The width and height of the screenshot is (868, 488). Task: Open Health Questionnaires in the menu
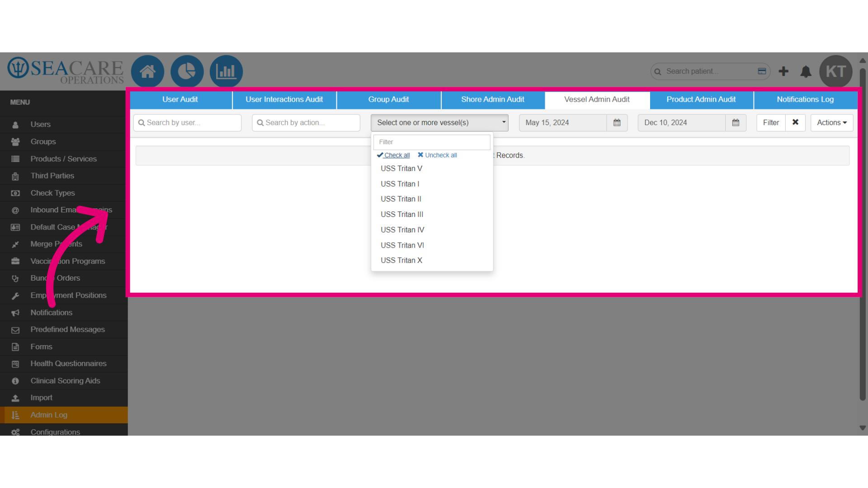point(64,364)
